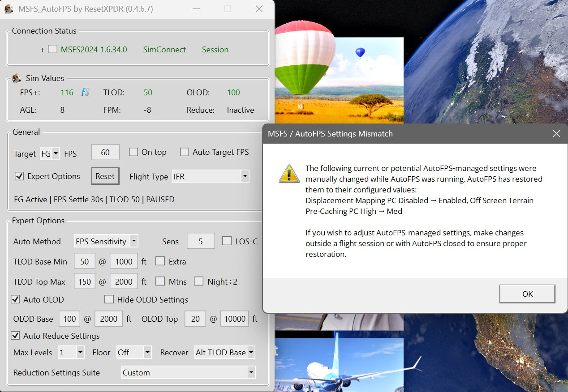
Task: Click the FG Active status line
Action: (95, 200)
